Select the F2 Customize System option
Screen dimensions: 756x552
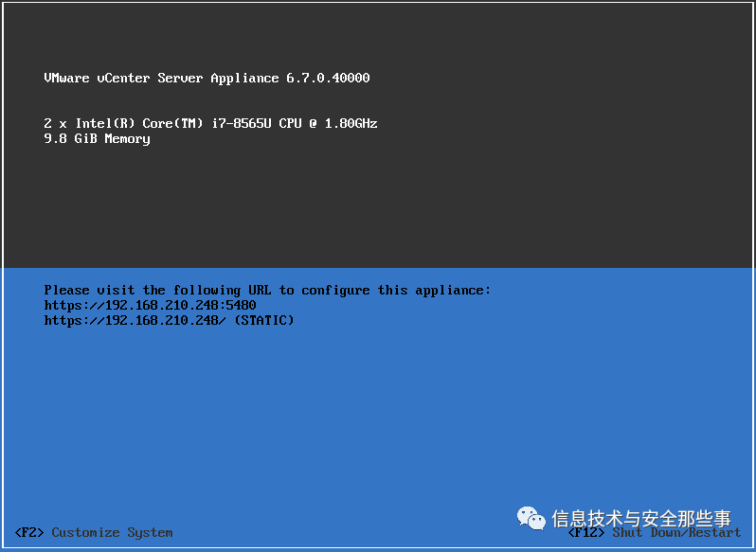coord(94,532)
